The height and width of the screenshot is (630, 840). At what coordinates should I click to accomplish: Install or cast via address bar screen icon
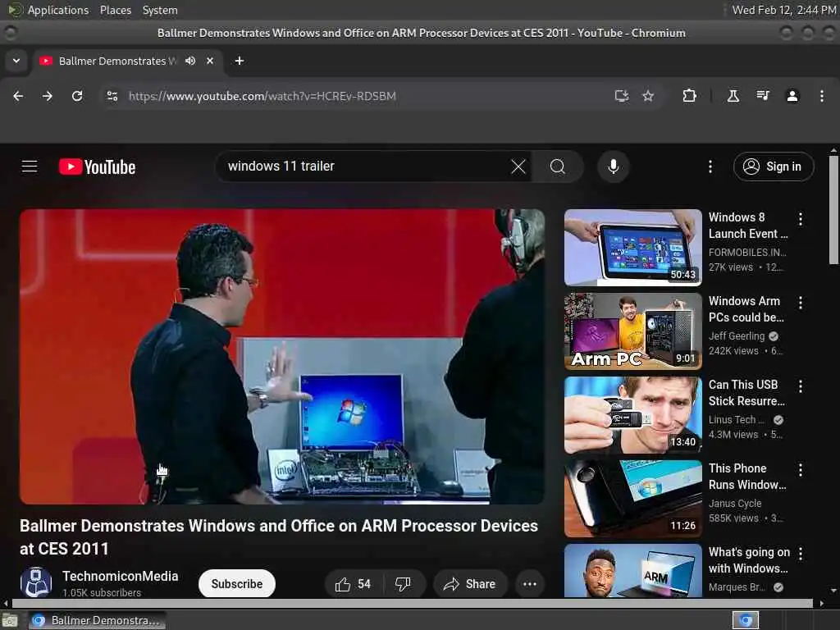point(622,96)
